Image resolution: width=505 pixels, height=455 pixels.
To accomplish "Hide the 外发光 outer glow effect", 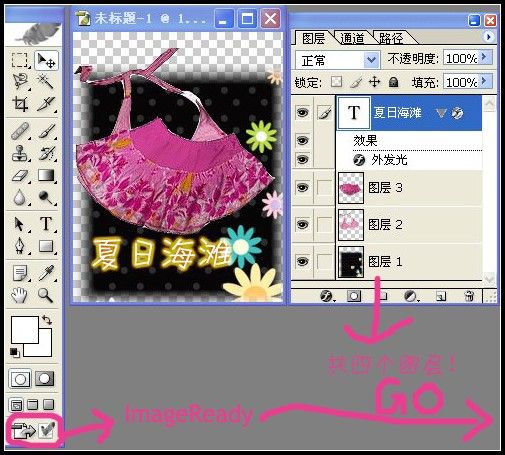I will click(x=302, y=160).
